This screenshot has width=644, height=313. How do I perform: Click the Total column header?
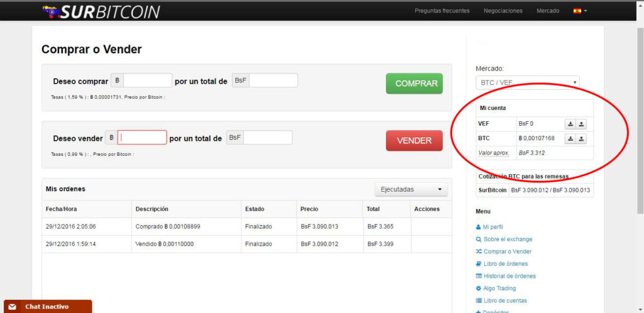point(373,209)
